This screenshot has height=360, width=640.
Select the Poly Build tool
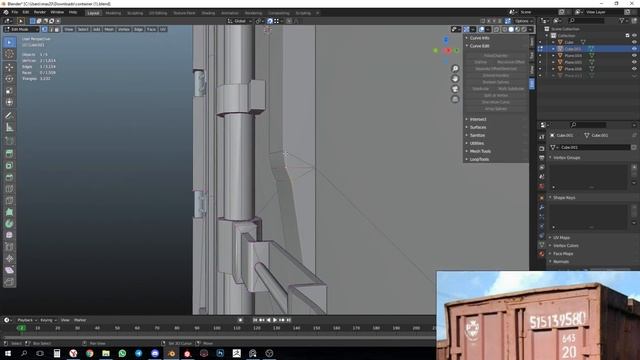9,212
